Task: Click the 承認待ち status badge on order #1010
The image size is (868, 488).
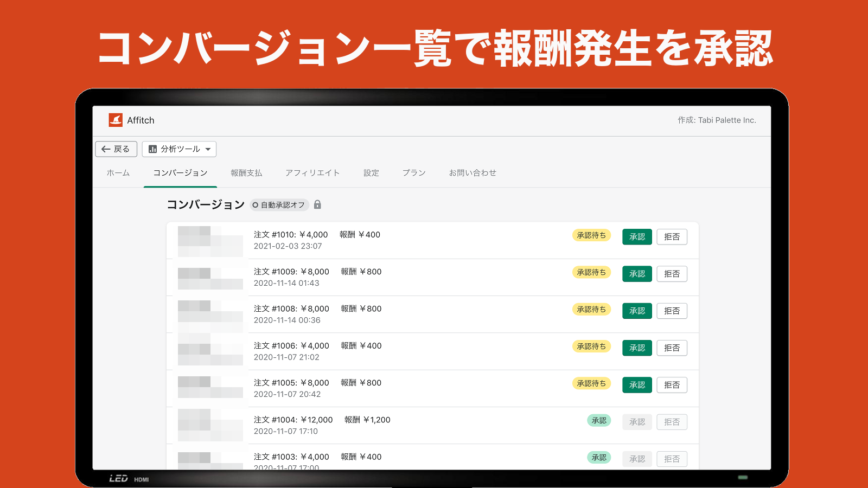Action: (x=592, y=235)
